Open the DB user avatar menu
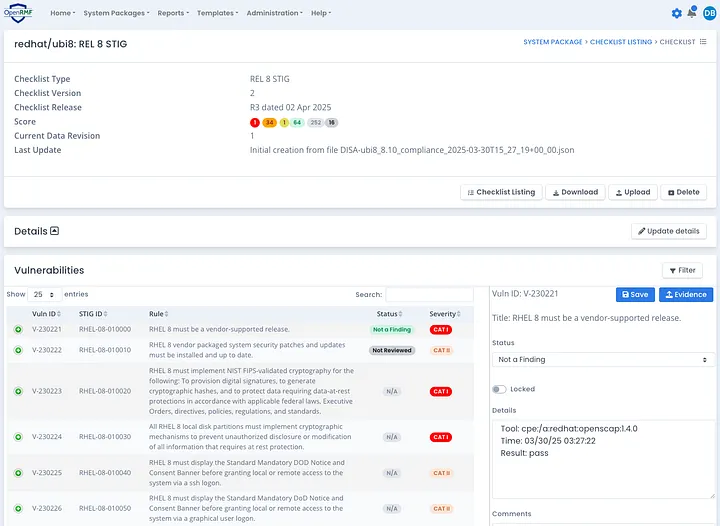 coord(709,13)
